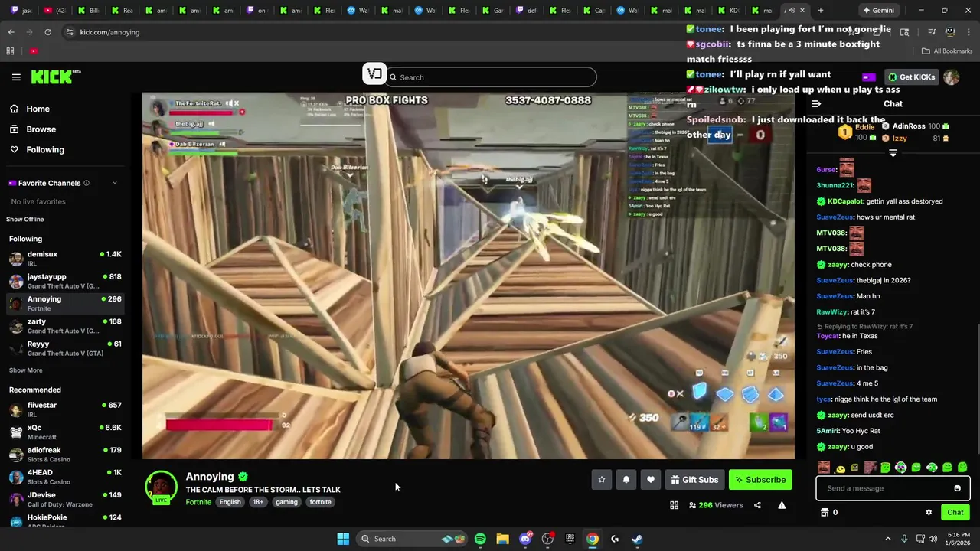980x551 pixels.
Task: Open Steam from the taskbar
Action: coord(636,539)
